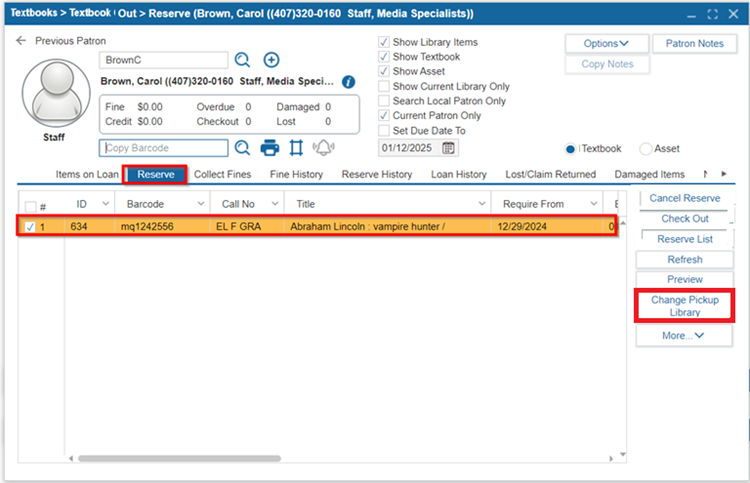Click the crop frame icon beside printer
This screenshot has height=483, width=750.
296,148
